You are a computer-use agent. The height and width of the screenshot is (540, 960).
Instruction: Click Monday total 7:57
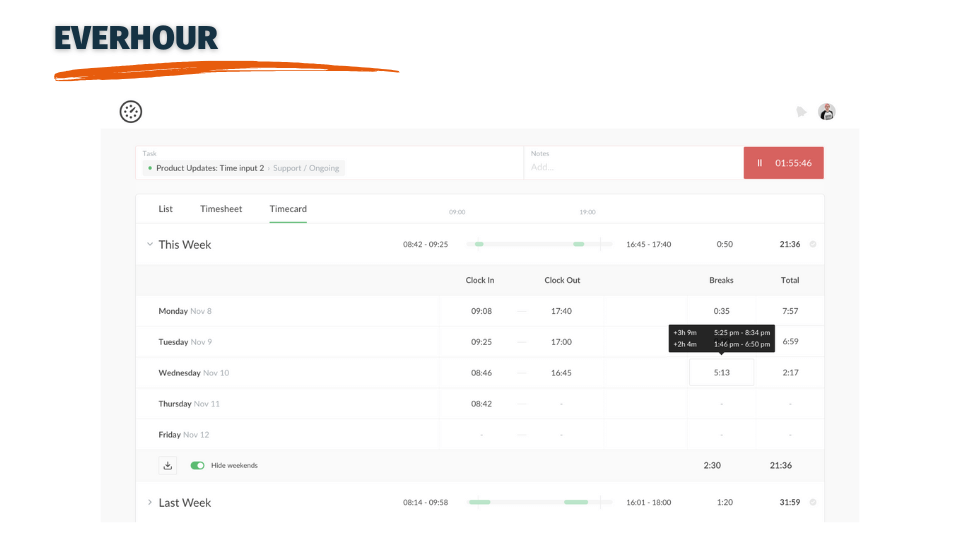tap(790, 311)
